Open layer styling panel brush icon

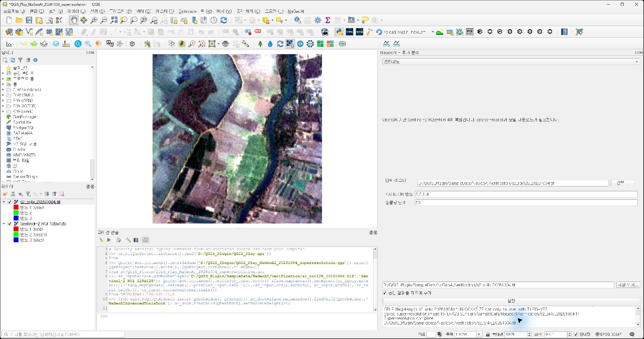[5, 194]
